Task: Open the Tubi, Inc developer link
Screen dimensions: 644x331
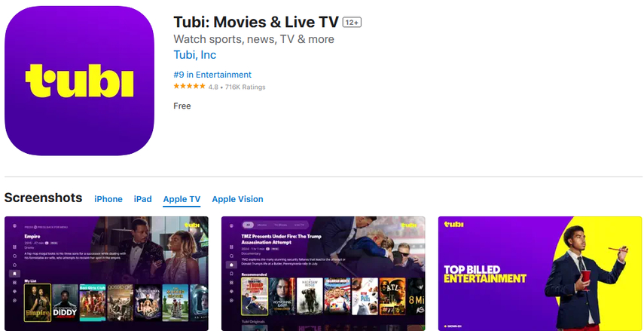Action: (x=194, y=55)
